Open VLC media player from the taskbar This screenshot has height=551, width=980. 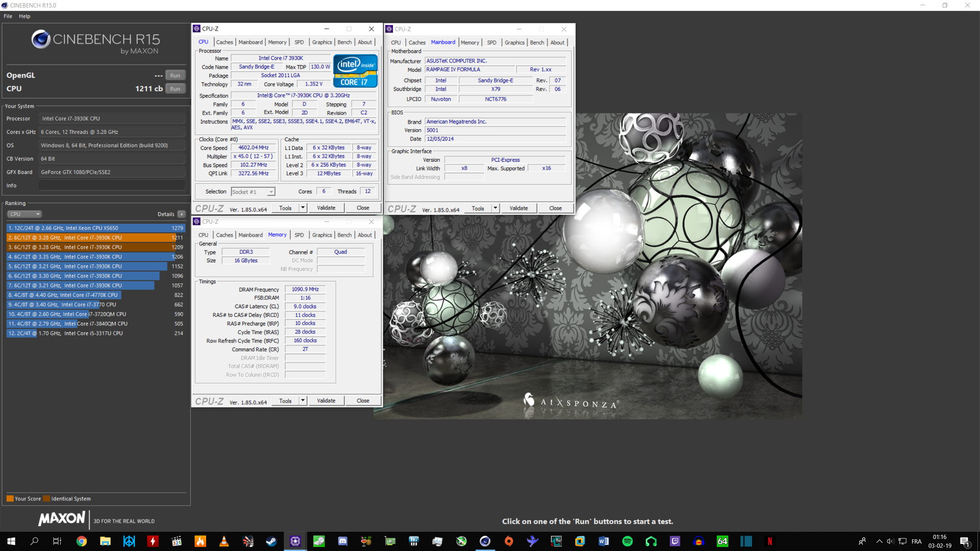224,541
